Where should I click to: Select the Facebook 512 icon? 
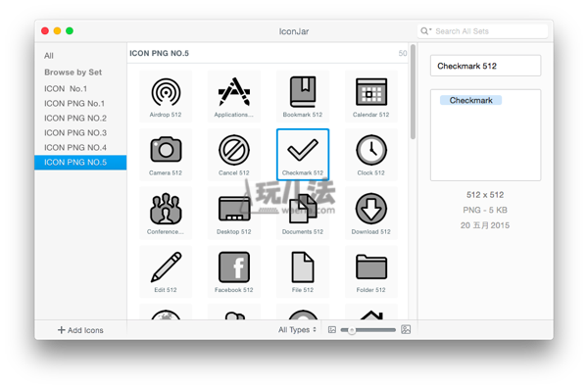click(x=234, y=271)
